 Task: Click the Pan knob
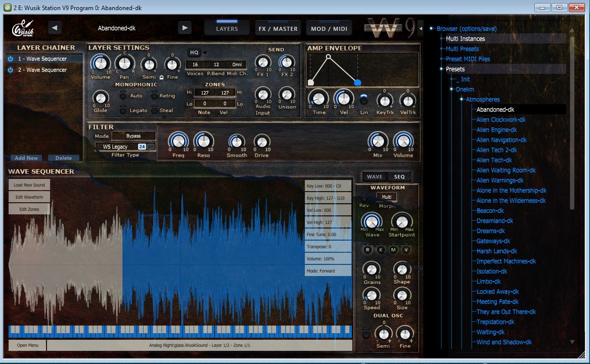[x=124, y=63]
